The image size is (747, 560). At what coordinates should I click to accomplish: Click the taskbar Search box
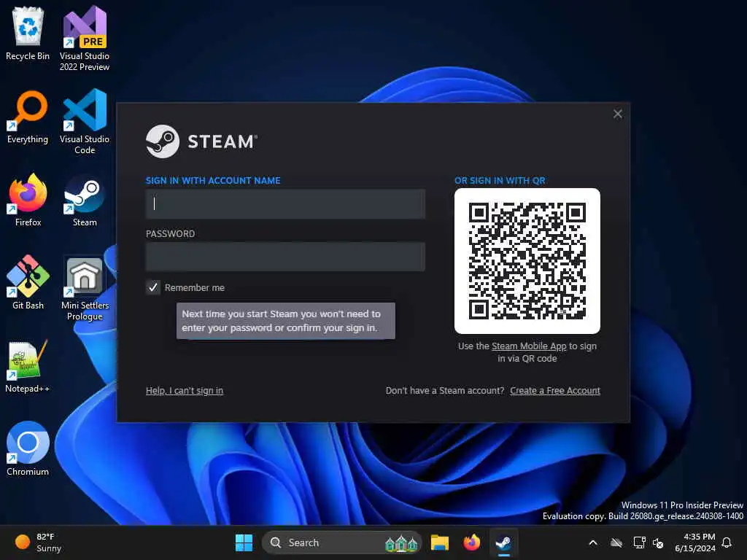click(341, 542)
